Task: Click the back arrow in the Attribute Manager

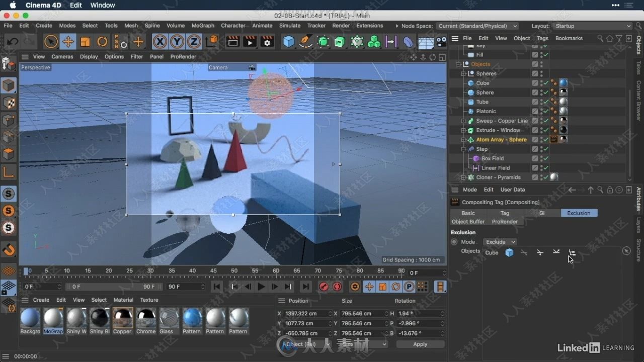Action: click(x=572, y=190)
